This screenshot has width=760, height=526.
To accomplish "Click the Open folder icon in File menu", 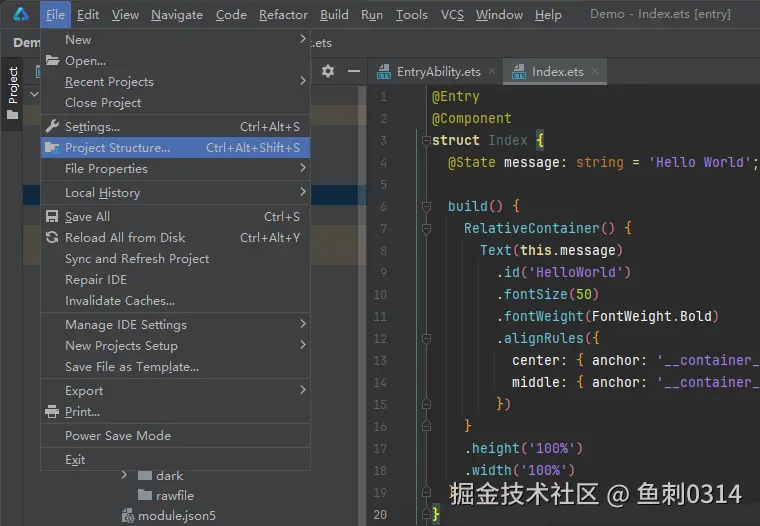I will point(52,61).
